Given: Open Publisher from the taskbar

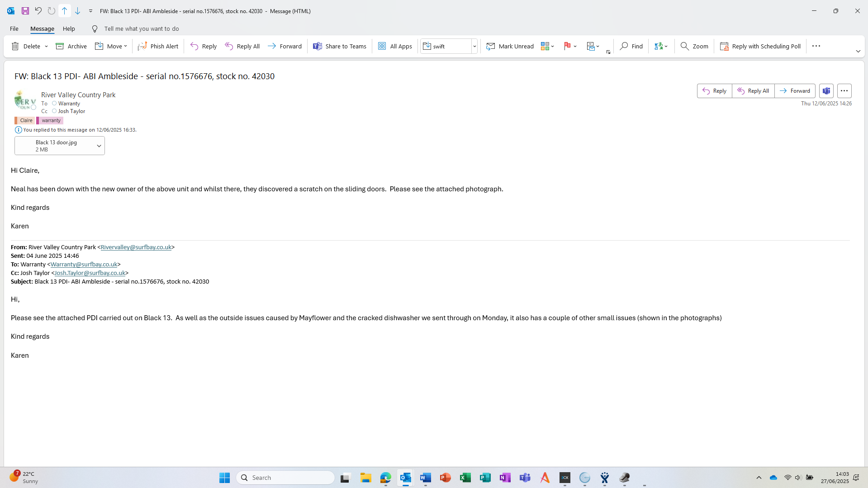Looking at the screenshot, I should pos(485,478).
